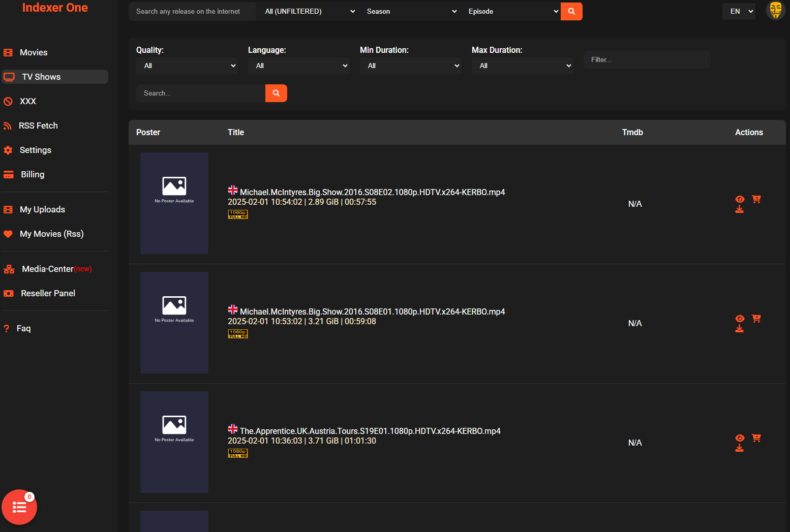Open Media-Center (new)
Screen dimensions: 790x532
coord(55,269)
